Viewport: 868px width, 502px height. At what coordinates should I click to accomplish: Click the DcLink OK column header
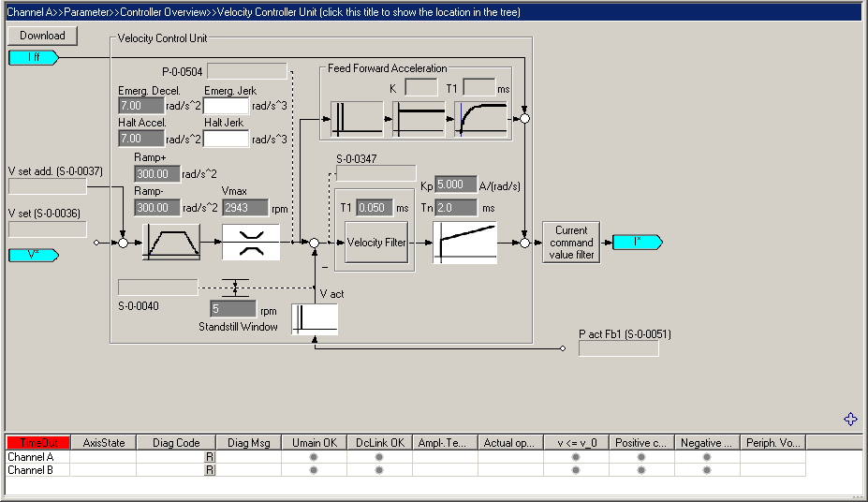click(x=380, y=443)
